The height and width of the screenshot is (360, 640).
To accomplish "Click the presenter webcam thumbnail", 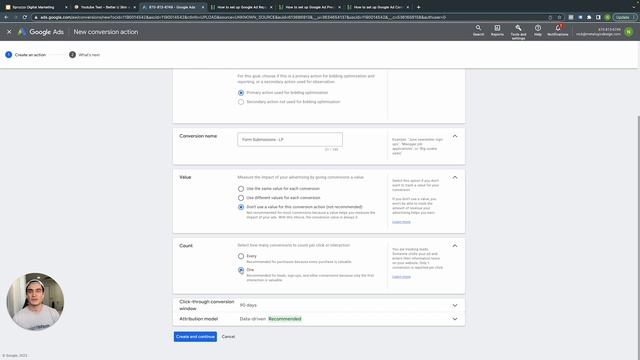I will coord(35,301).
